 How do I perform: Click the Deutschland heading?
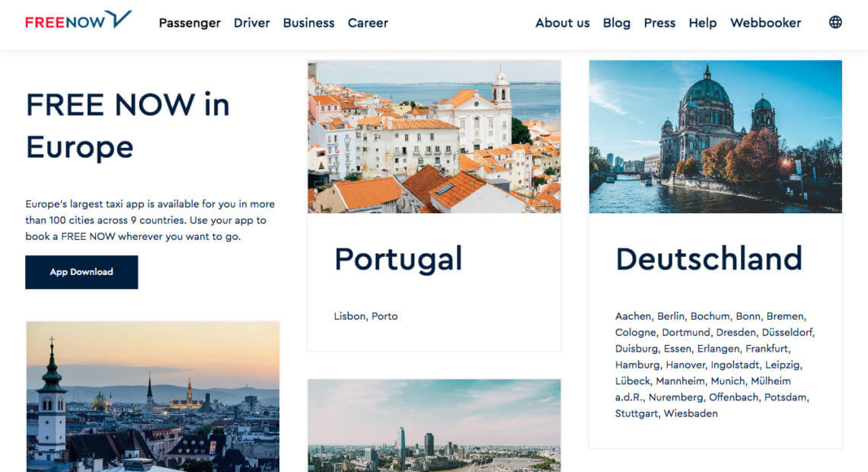709,258
